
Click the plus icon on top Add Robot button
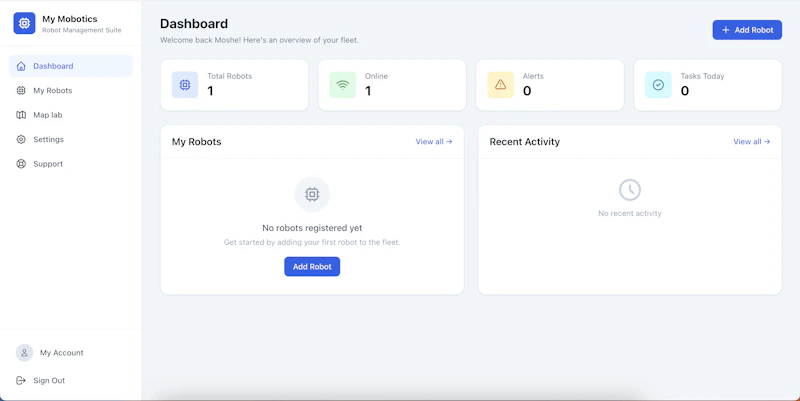[726, 30]
